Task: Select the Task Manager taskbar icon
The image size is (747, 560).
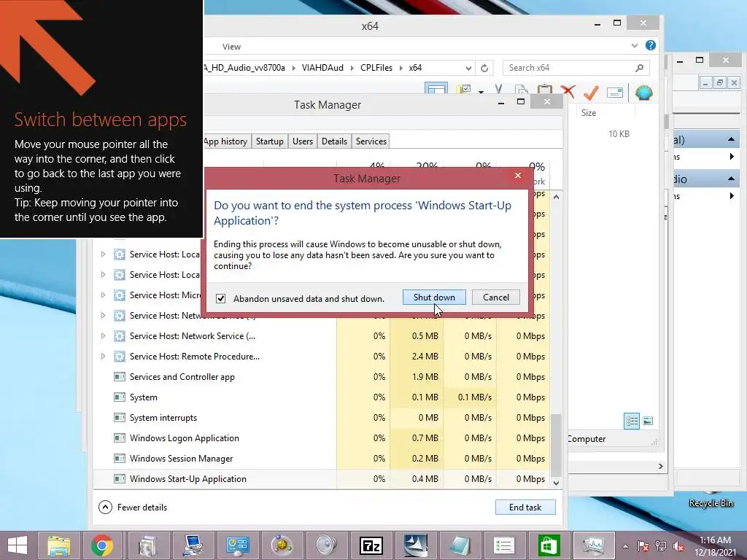Action: click(x=594, y=545)
